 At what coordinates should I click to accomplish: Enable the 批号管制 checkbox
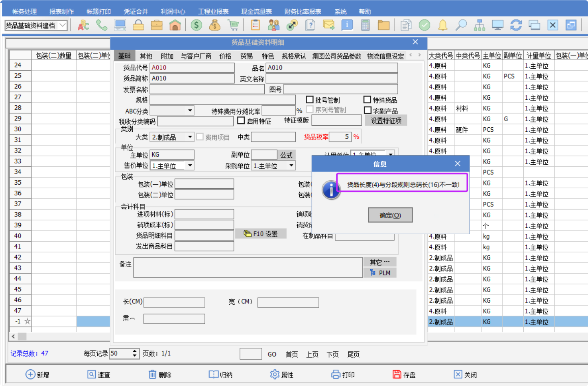[310, 100]
